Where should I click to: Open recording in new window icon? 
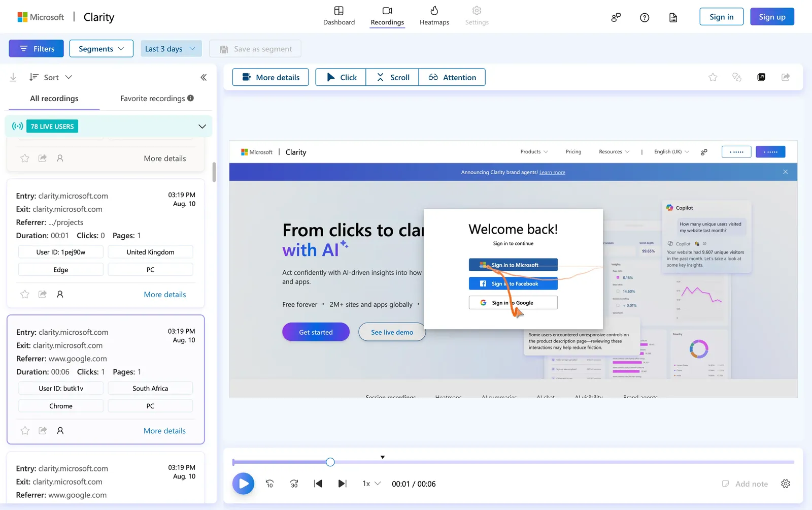[761, 77]
